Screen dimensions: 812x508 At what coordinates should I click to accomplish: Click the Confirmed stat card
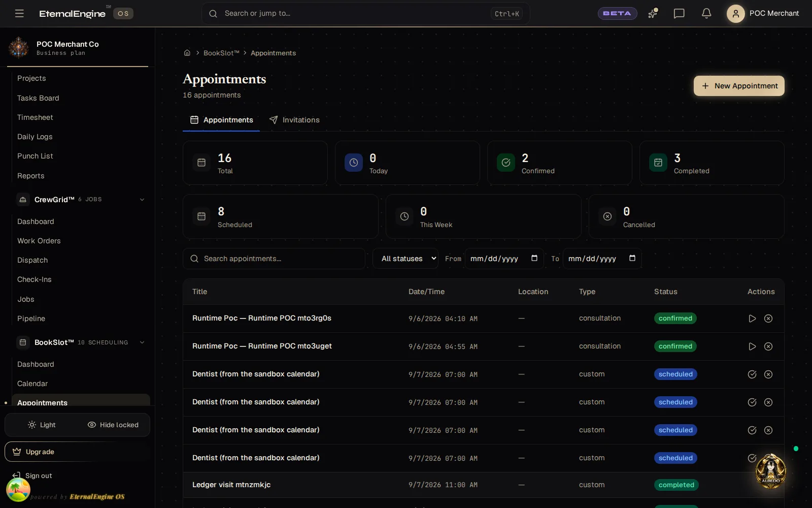559,163
